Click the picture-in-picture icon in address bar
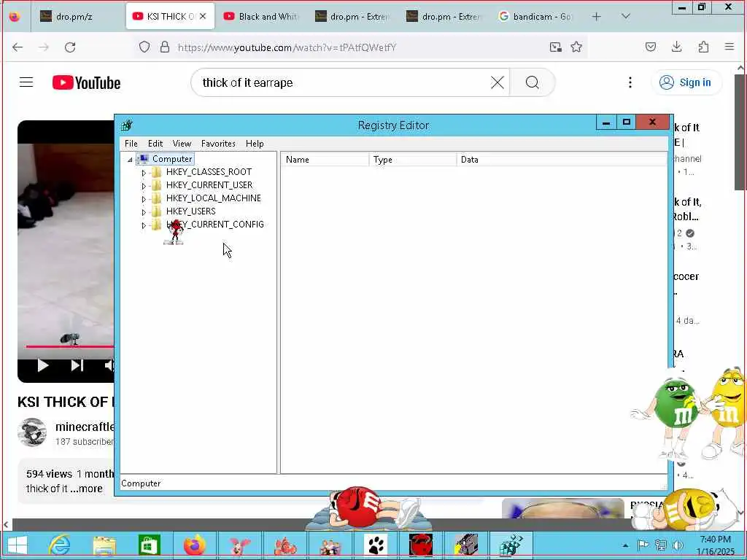 [x=555, y=47]
